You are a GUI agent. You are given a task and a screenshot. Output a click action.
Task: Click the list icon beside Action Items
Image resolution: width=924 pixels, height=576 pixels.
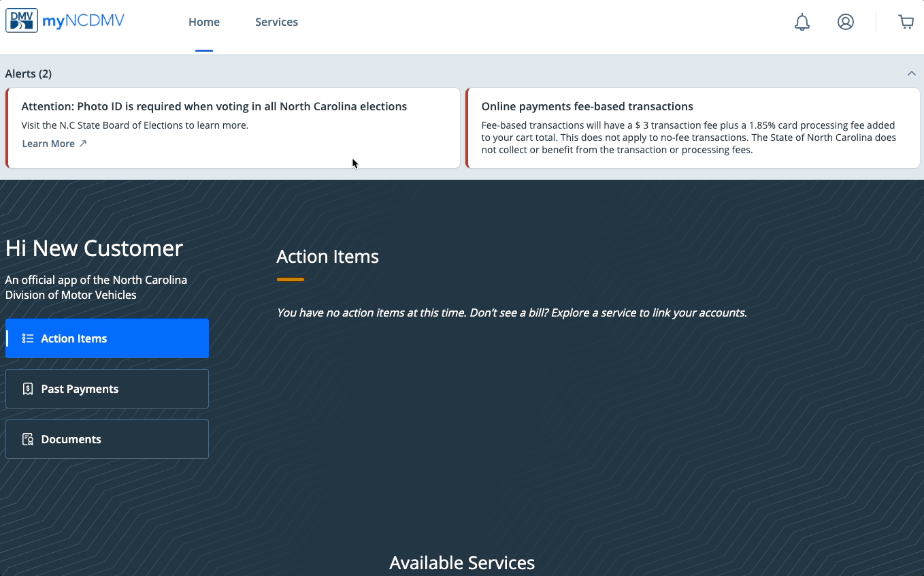click(x=28, y=338)
